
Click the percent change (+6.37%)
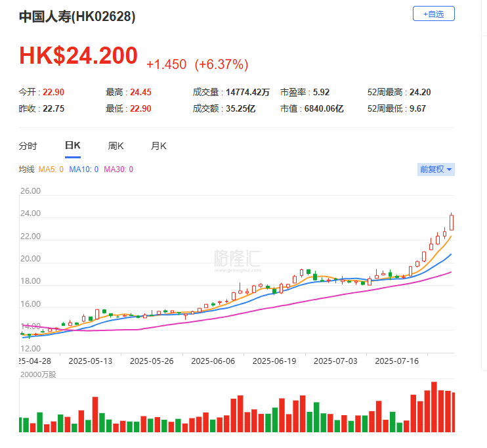(x=221, y=64)
